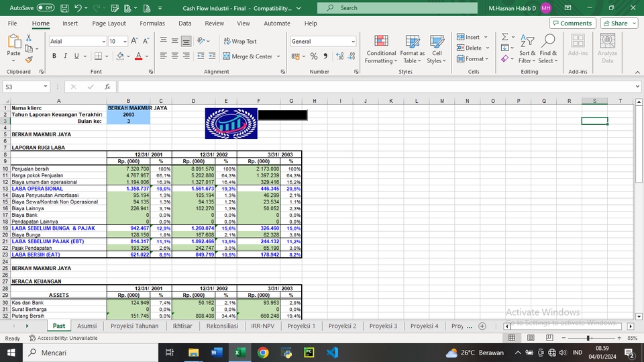Click the Format Painter brush icon

pos(29,60)
